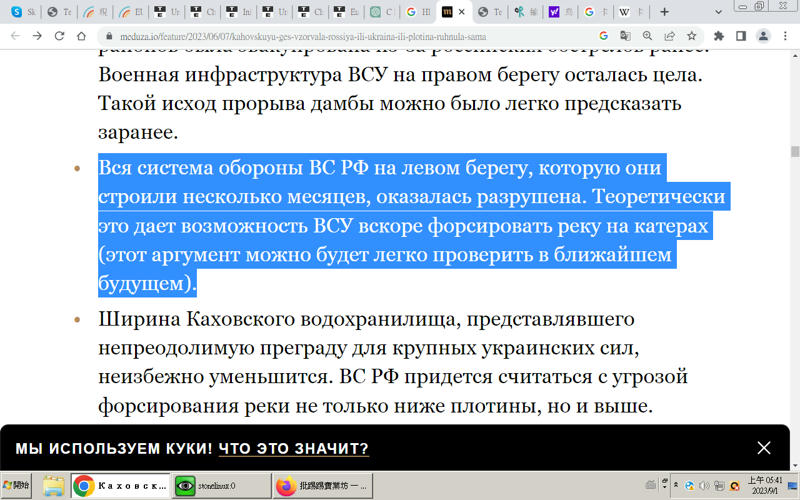Image resolution: width=800 pixels, height=500 pixels.
Task: Open 'ЧТО ЭТО ЗНАЧИТ?' cookie link
Action: click(294, 448)
